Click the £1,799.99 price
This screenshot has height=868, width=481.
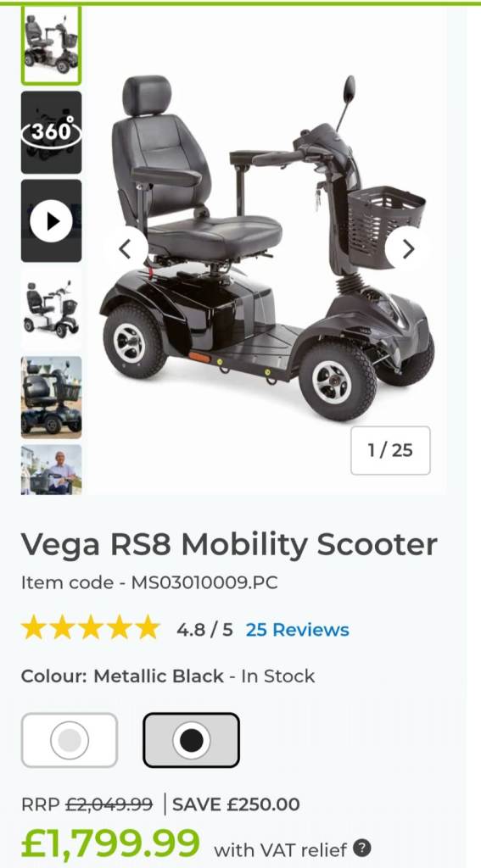pos(110,843)
